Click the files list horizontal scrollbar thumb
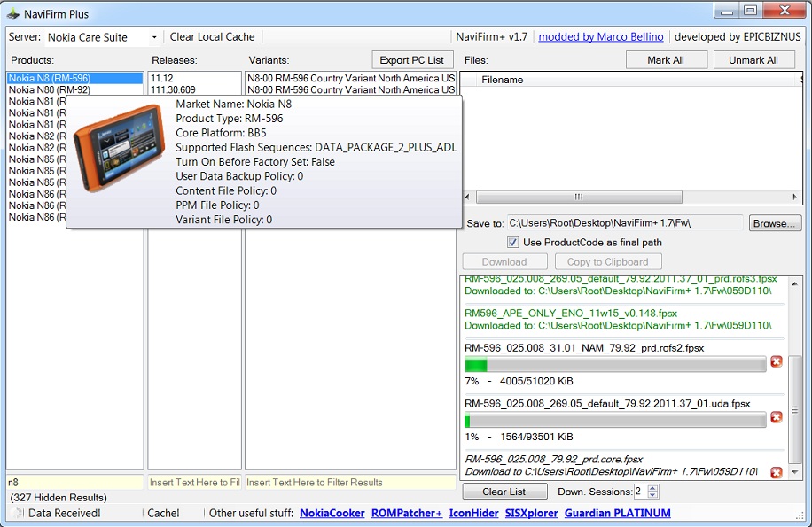The height and width of the screenshot is (527, 812). coord(579,197)
